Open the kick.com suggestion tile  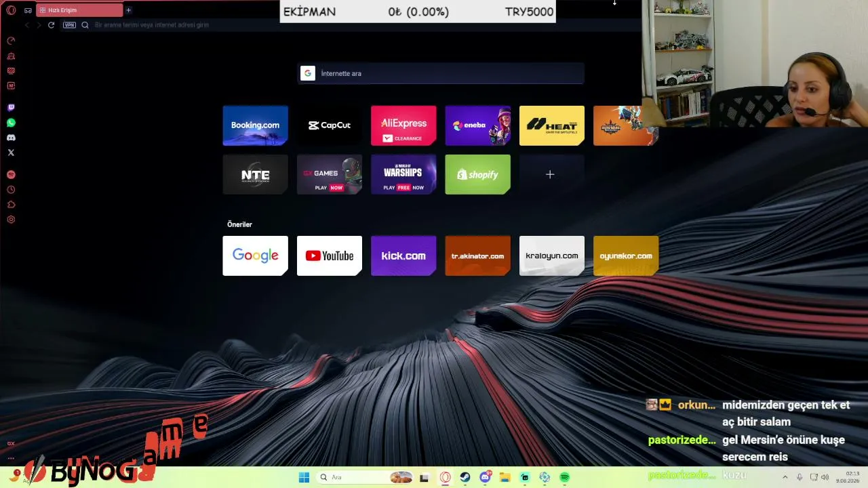coord(403,256)
